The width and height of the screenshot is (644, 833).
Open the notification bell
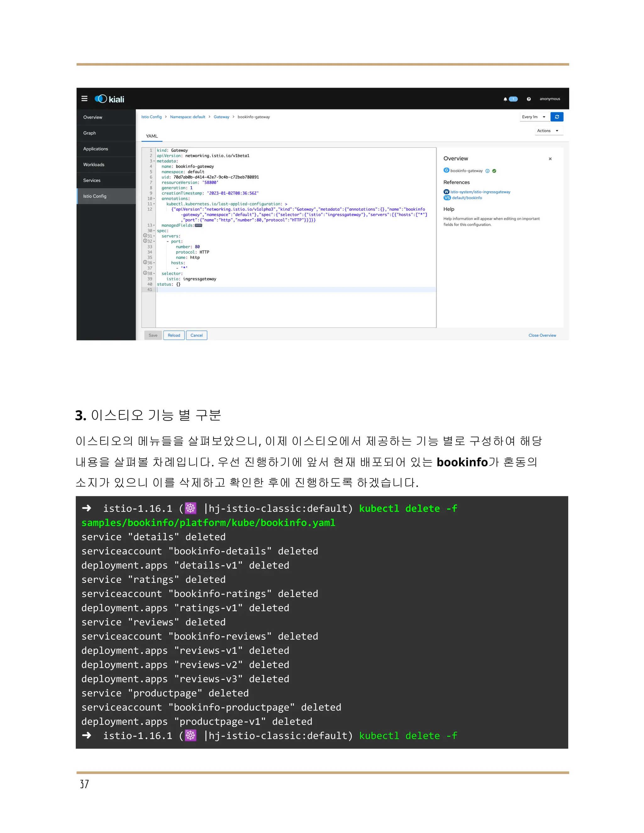coord(505,99)
